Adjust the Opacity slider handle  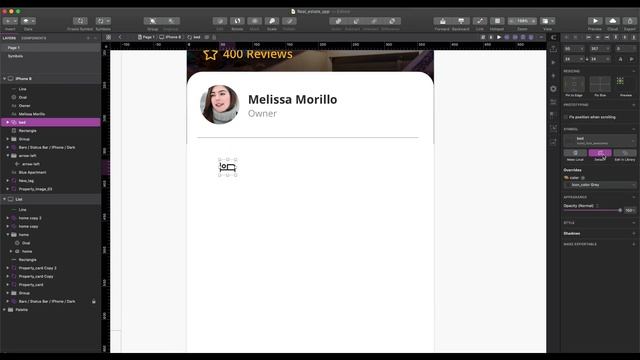(x=620, y=210)
